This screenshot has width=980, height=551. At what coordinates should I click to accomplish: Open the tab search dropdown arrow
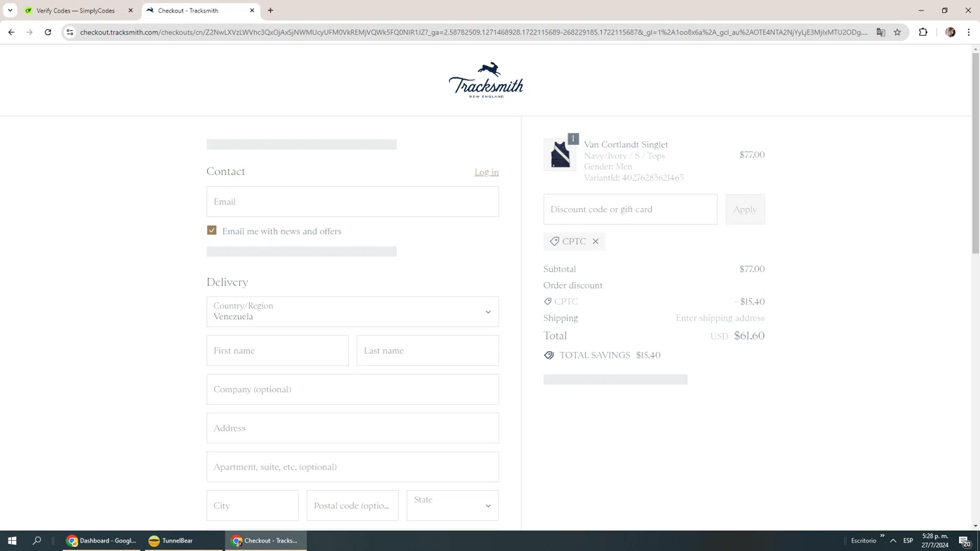[10, 10]
